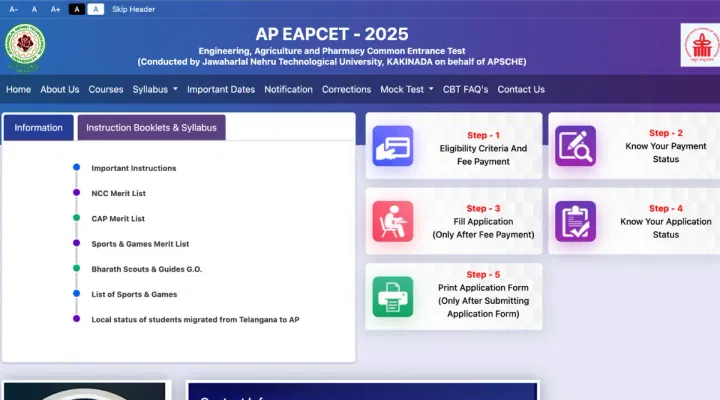Switch to Instruction Booklets & Syllabus tab
Screen dimensions: 720x400
[152, 128]
